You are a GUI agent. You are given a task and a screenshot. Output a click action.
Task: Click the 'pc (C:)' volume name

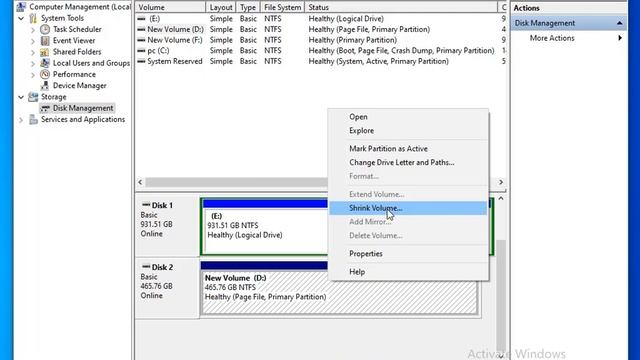[158, 51]
